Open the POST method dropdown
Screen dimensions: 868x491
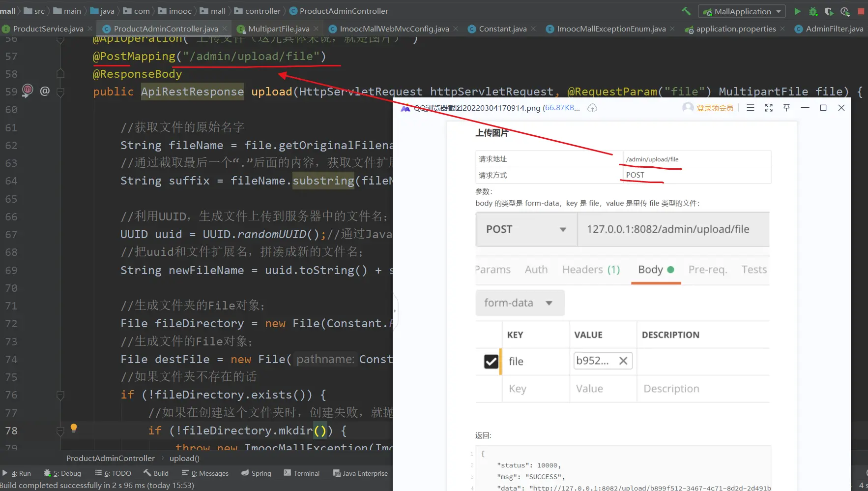click(x=563, y=229)
